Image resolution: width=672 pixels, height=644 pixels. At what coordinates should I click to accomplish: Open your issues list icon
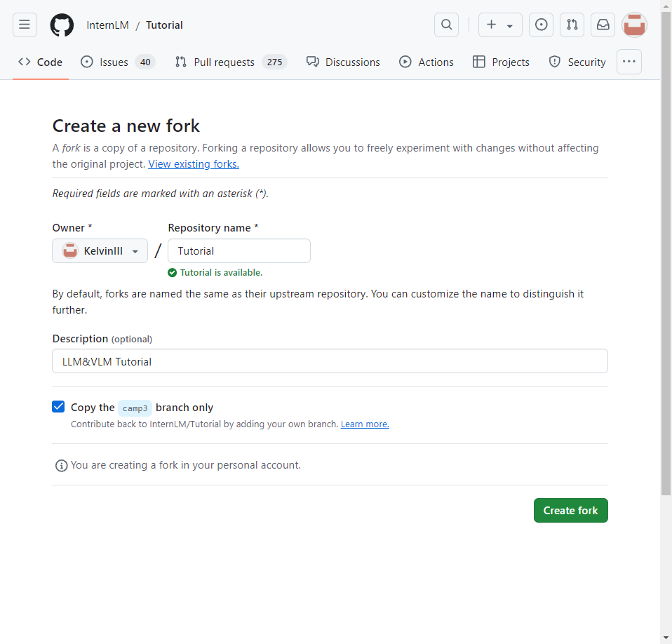tap(541, 25)
